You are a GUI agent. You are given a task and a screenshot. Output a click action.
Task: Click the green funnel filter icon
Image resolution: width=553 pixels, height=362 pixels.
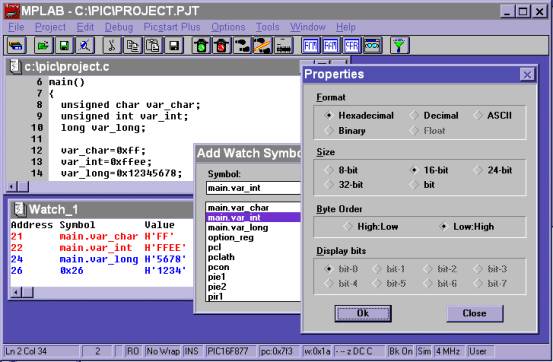[x=400, y=46]
